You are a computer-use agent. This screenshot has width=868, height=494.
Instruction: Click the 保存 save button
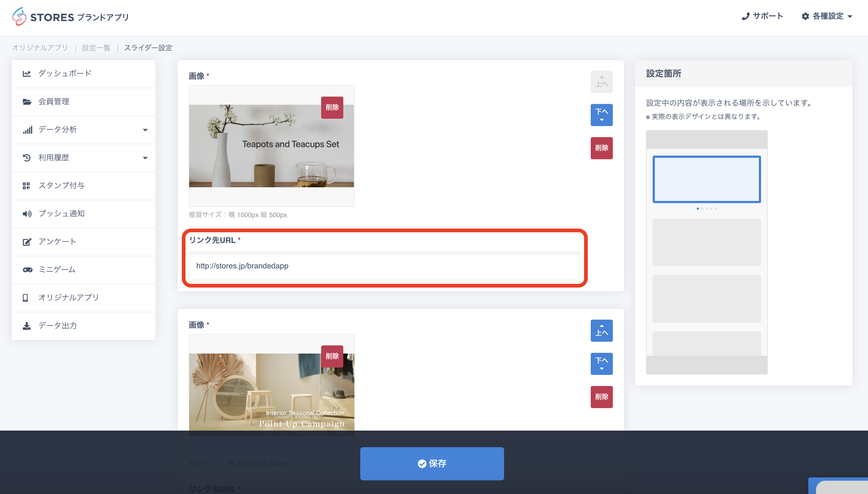(432, 463)
